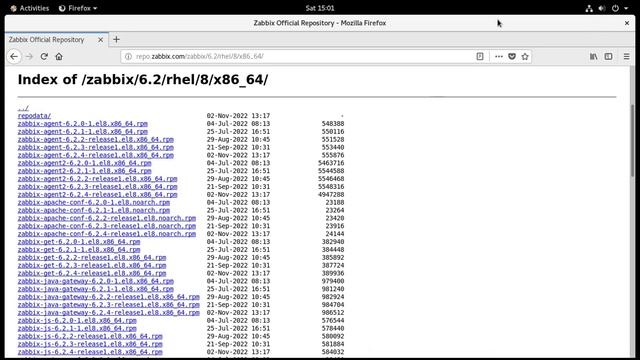The width and height of the screenshot is (640, 360).
Task: Download zabbix-js-6.2.3-release1.el8.x86_64.rpm
Action: point(90,344)
